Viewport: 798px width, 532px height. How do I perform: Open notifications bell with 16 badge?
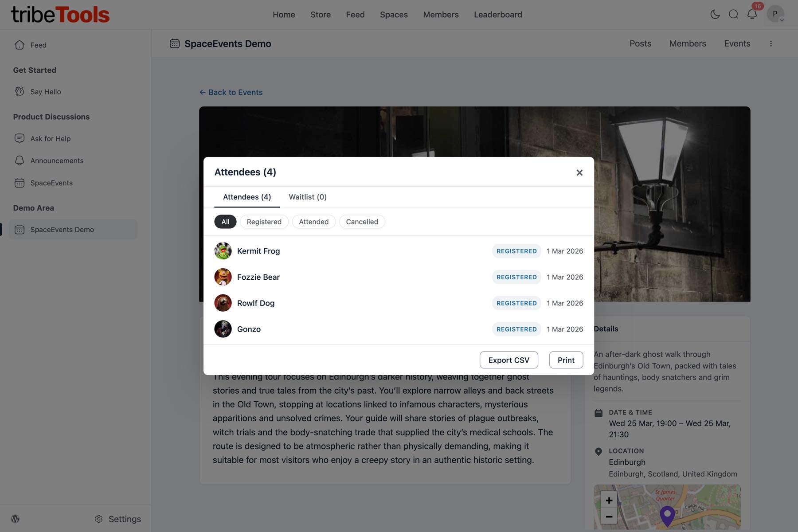752,14
